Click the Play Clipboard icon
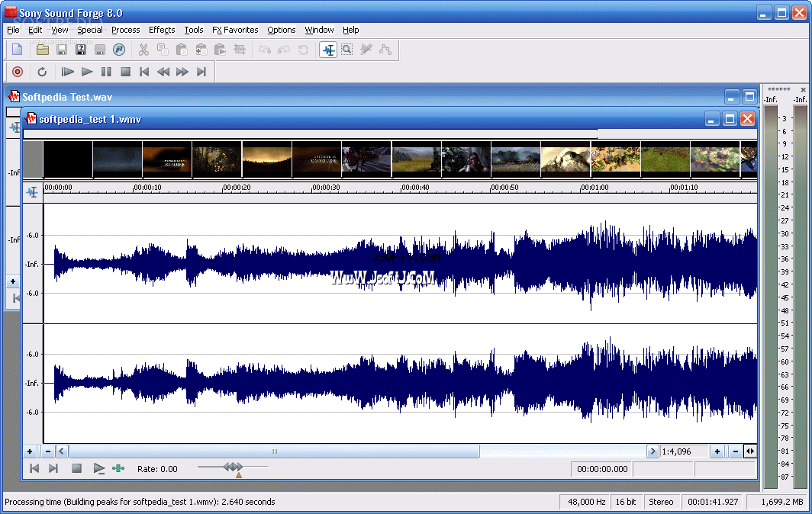Screen dimensions: 812x514 pyautogui.click(x=220, y=50)
